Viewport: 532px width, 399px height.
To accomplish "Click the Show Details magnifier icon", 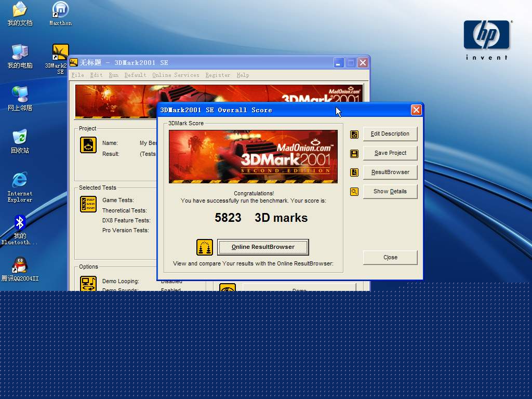I will tap(354, 192).
